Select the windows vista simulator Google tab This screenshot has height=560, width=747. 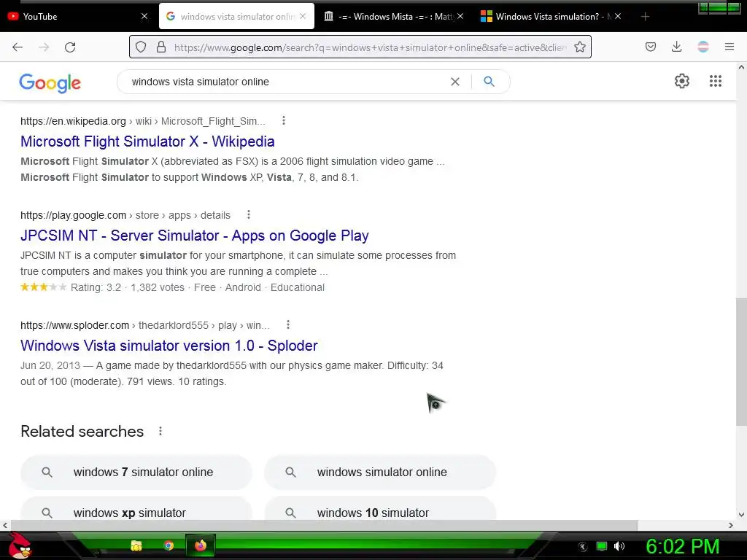click(x=236, y=16)
